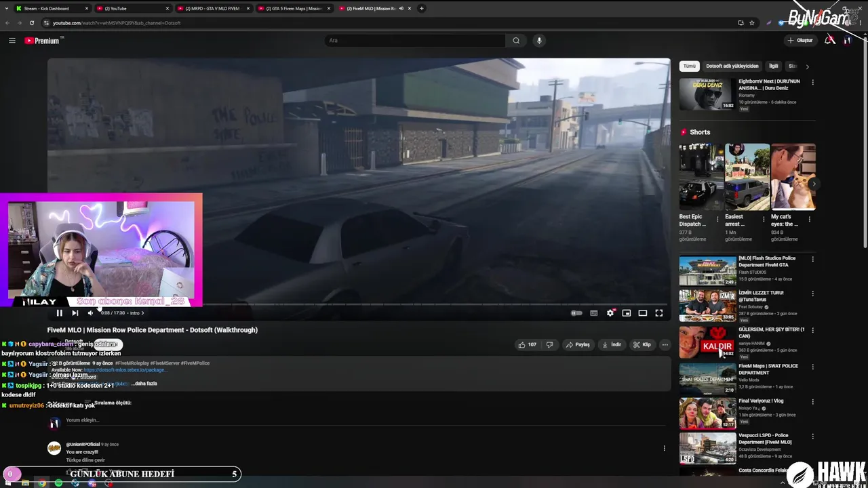The height and width of the screenshot is (488, 868).
Task: Show next Shorts with arrow button
Action: tap(814, 184)
